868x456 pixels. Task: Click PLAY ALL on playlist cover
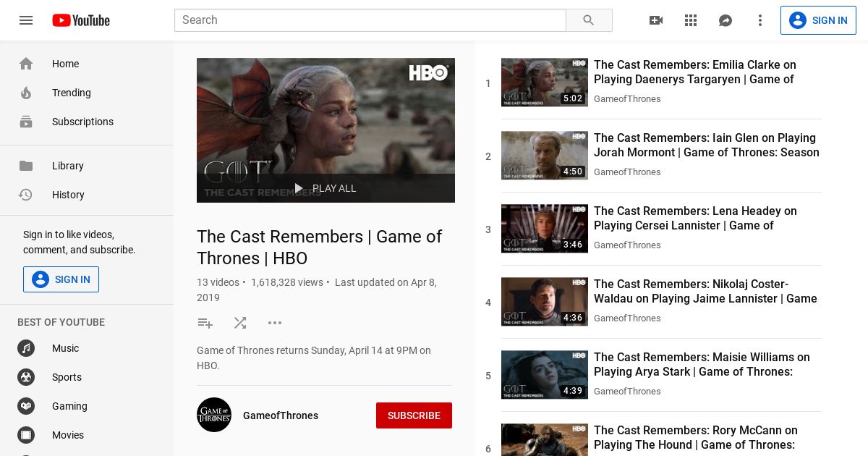tap(325, 188)
